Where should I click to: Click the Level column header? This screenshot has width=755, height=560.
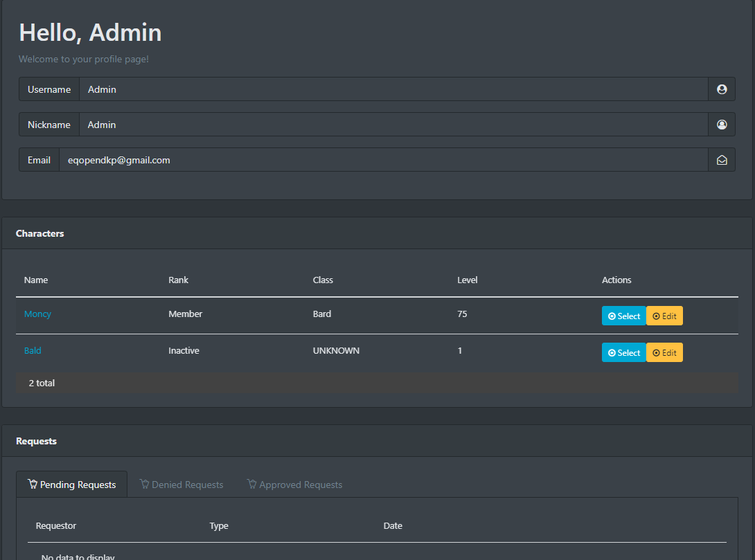(467, 280)
